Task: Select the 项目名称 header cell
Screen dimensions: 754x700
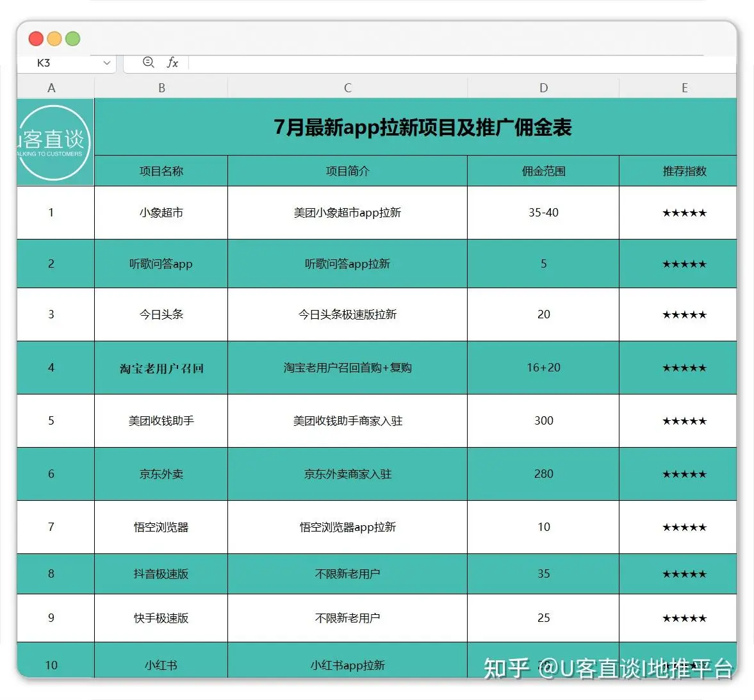Action: pyautogui.click(x=161, y=170)
